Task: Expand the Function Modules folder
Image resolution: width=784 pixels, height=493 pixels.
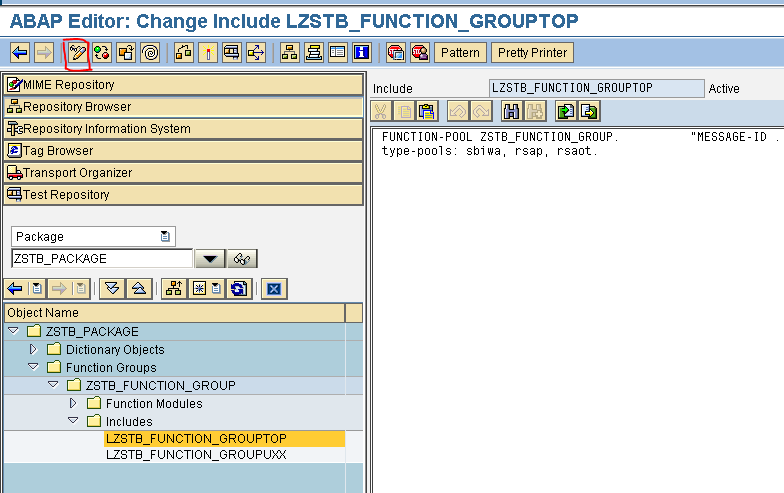Action: tap(74, 403)
